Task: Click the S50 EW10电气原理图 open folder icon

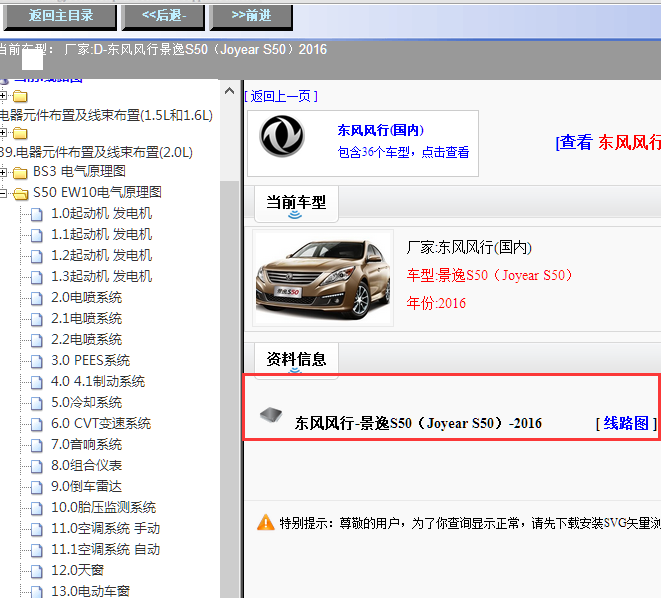Action: tap(21, 193)
